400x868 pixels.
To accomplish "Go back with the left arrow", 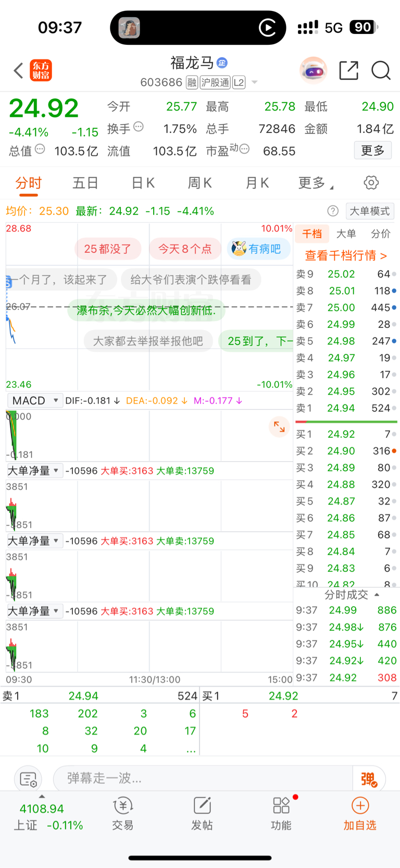I will [19, 70].
